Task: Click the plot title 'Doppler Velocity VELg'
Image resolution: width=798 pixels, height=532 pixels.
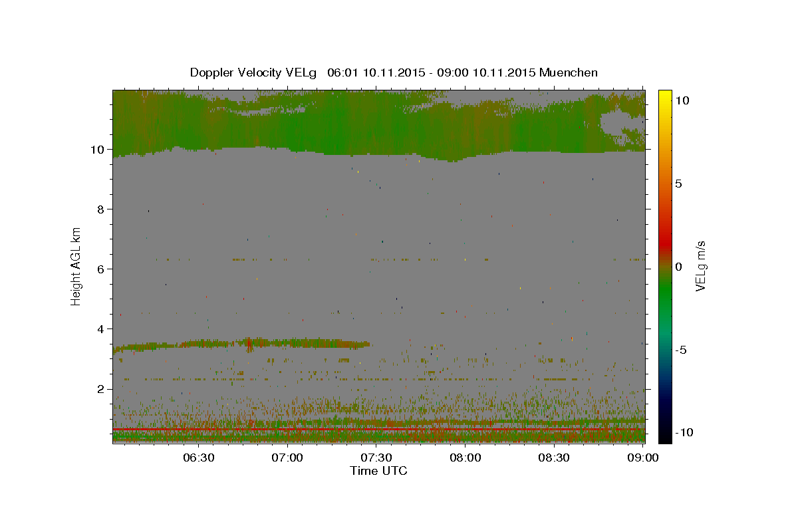Action: click(254, 72)
